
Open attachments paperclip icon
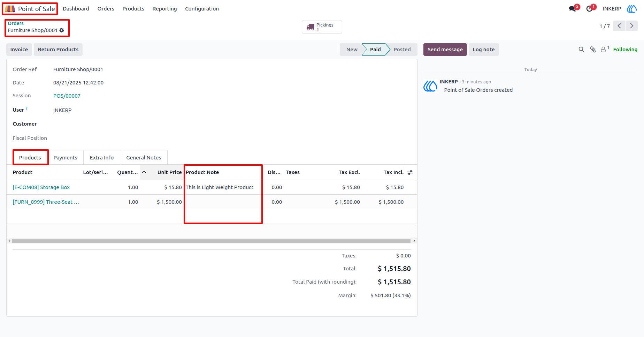593,50
